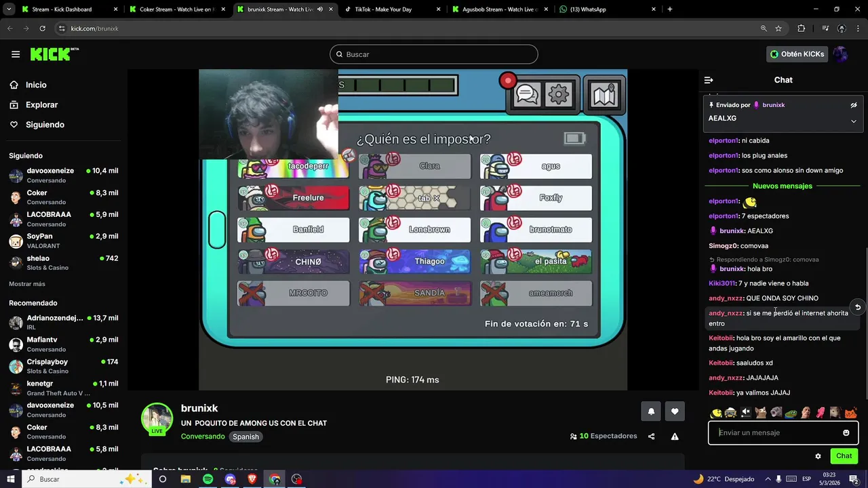
Task: Open browser extensions puzzle icon
Action: click(x=802, y=28)
